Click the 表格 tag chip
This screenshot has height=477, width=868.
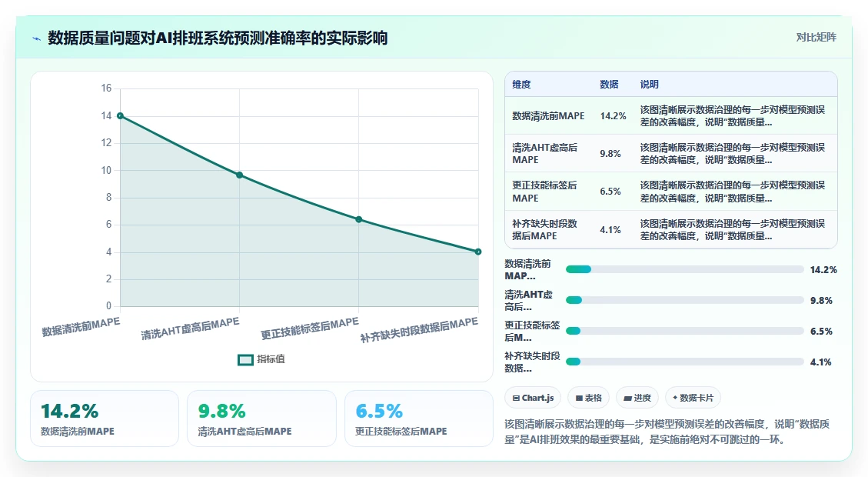click(588, 398)
